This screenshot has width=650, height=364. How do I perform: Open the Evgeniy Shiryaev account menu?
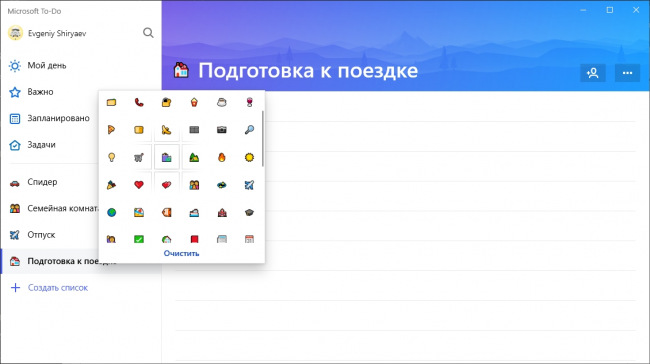[47, 33]
